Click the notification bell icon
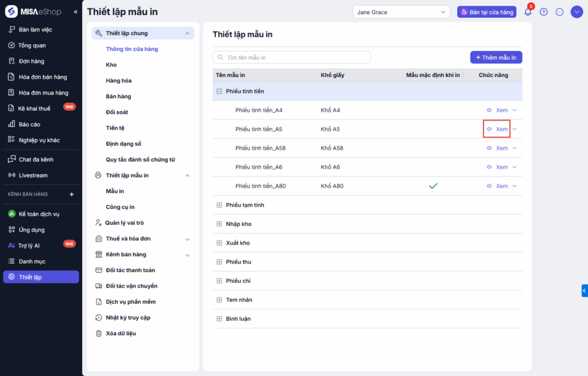Image resolution: width=588 pixels, height=376 pixels. pos(528,12)
